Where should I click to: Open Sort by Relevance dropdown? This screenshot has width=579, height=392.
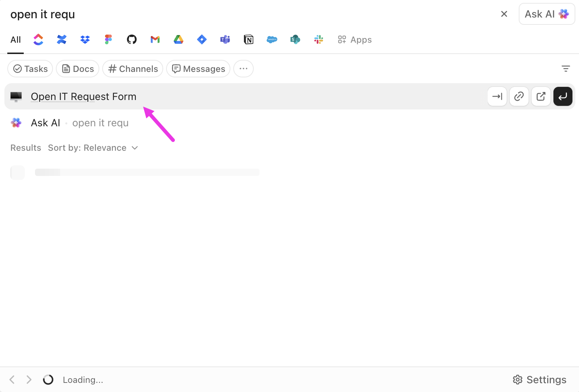[93, 148]
